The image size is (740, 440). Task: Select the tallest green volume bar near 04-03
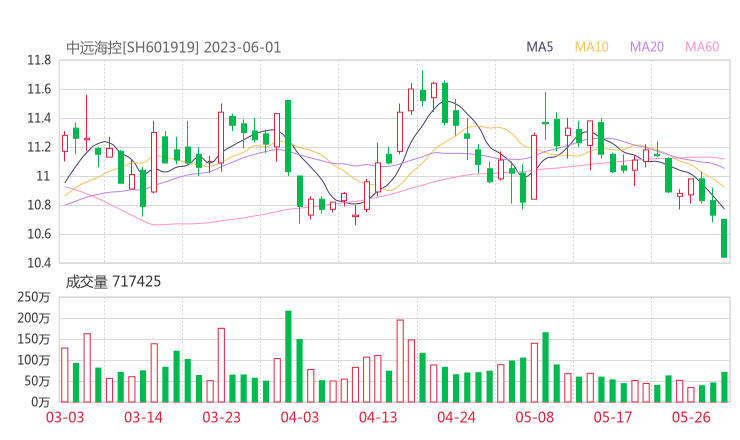tap(288, 356)
